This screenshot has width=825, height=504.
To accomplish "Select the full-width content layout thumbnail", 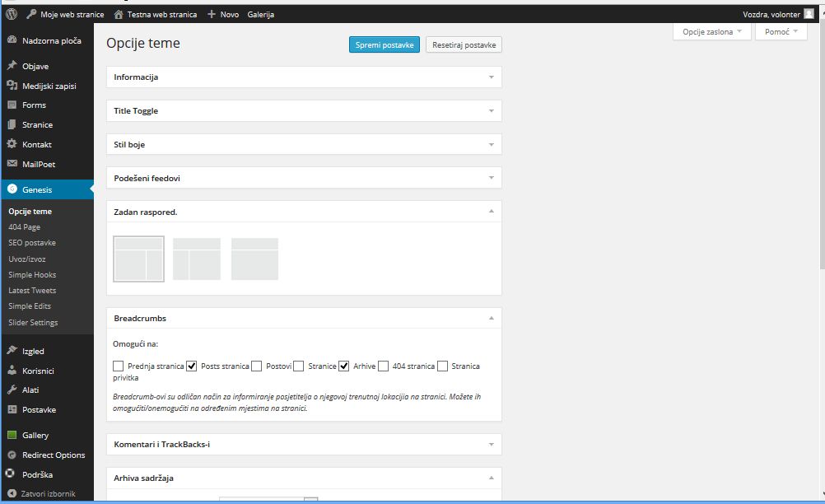I will pos(254,259).
